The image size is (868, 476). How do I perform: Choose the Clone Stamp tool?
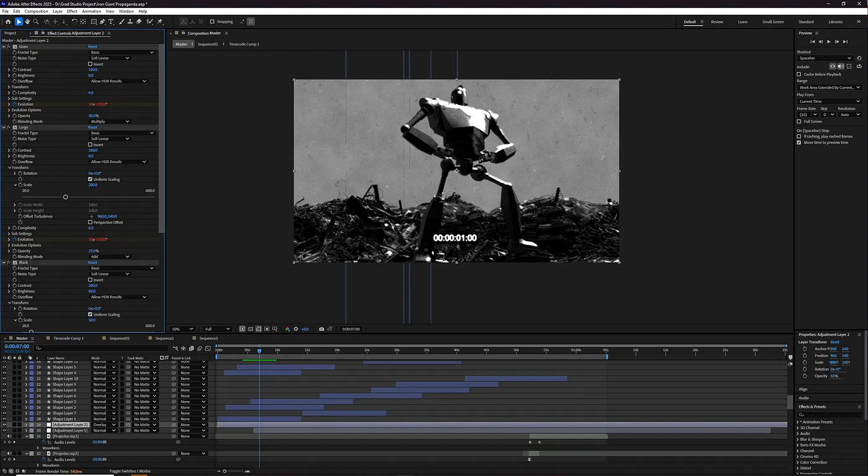[x=130, y=22]
